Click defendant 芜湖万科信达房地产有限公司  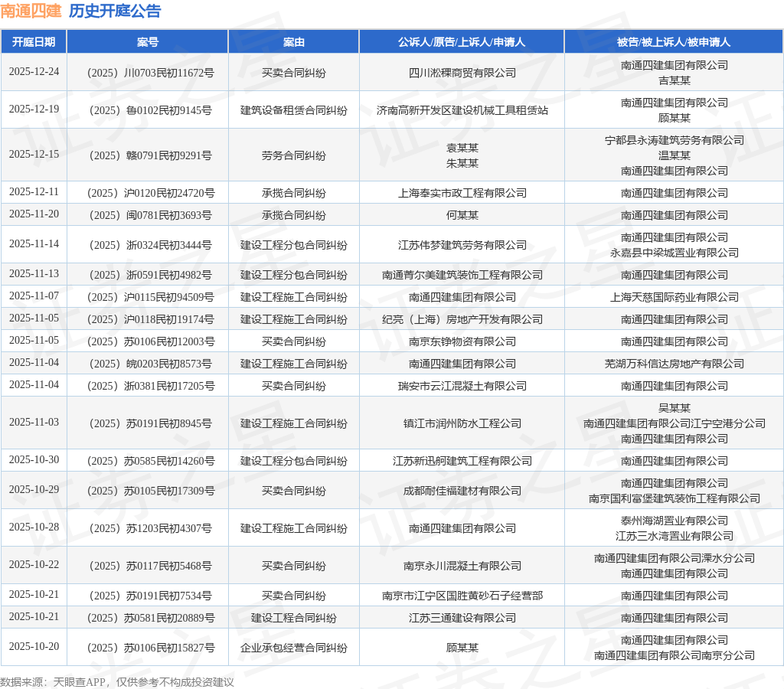pos(674,364)
